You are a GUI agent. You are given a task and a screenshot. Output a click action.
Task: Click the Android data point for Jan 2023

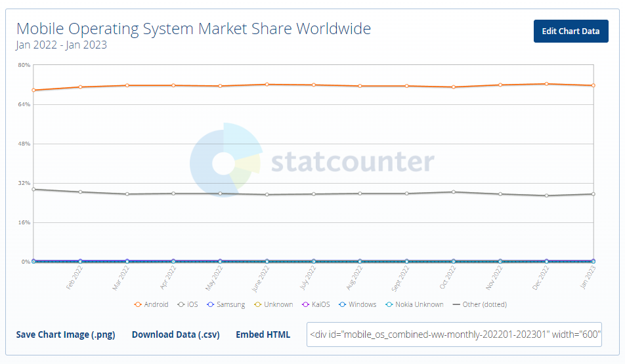pos(593,85)
